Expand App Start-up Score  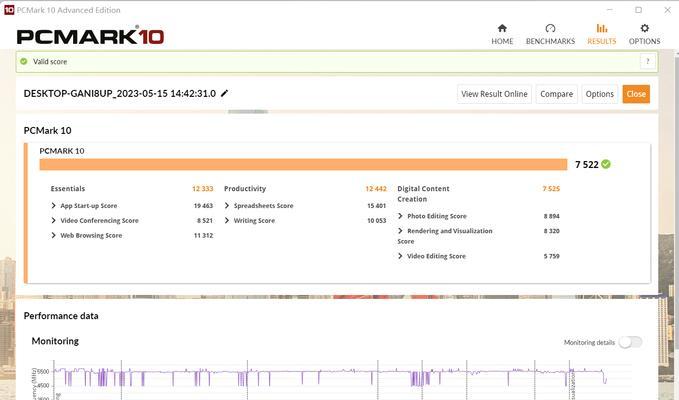[x=54, y=206]
